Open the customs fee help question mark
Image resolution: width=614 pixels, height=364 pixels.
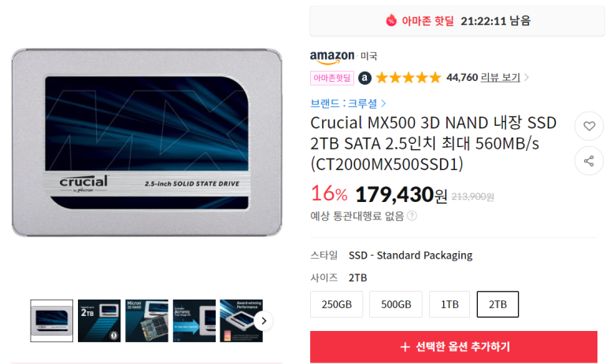tap(412, 216)
